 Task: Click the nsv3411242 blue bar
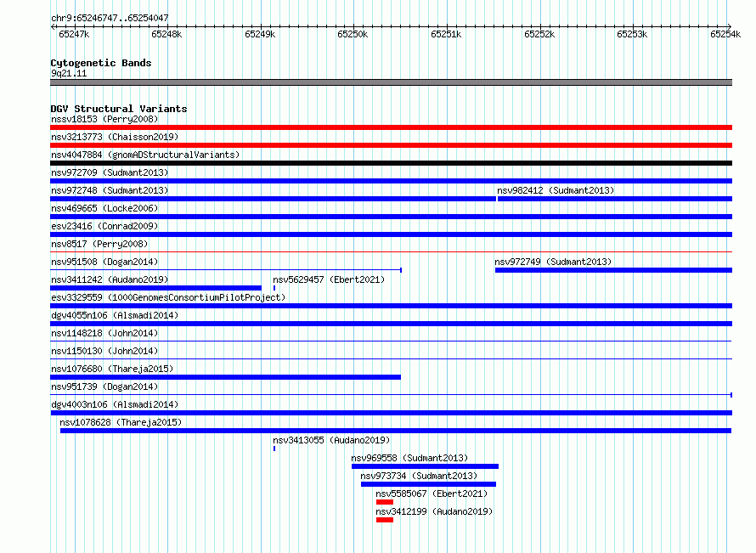[x=155, y=288]
